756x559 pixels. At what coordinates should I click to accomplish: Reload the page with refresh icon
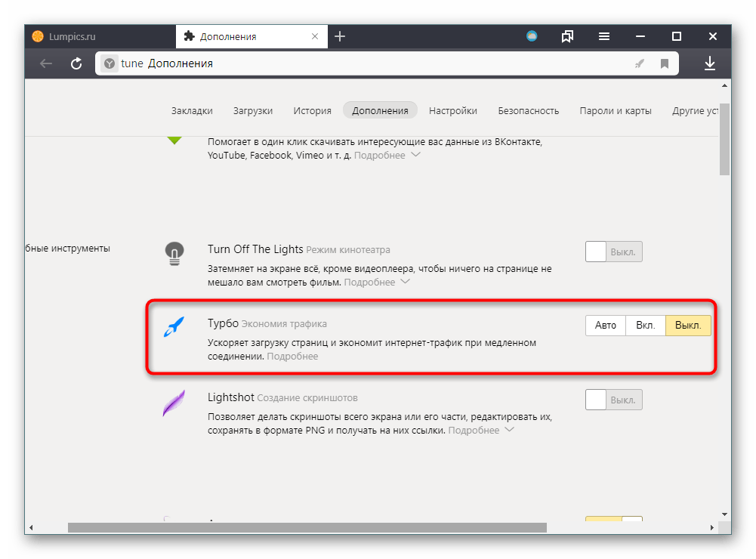click(x=76, y=63)
